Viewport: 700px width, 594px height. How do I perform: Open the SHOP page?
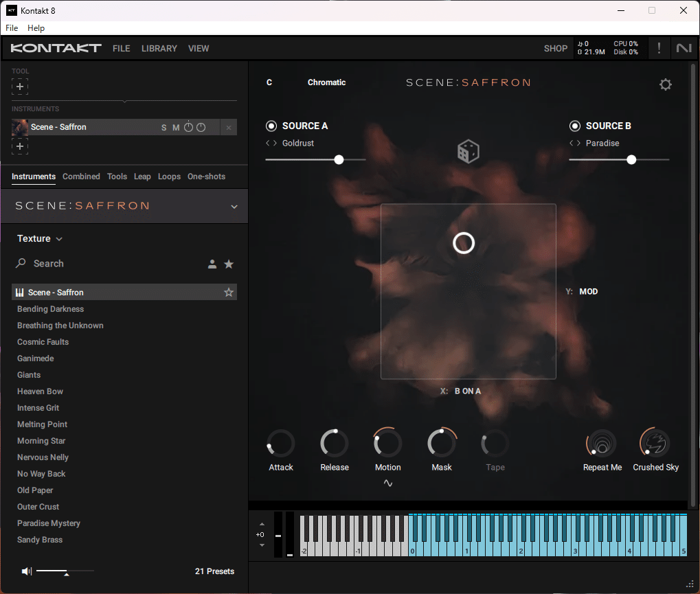[x=555, y=48]
